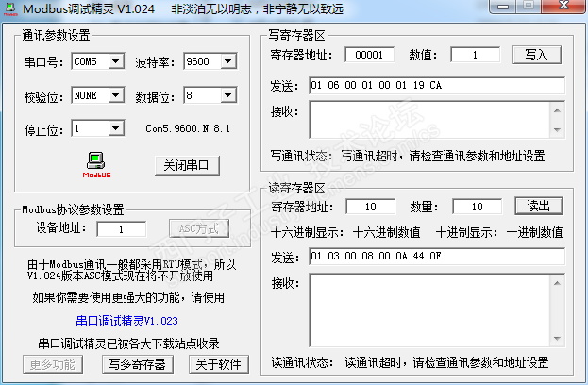Click the 设备地址 input field
Screen dimensions: 588x385
121,229
